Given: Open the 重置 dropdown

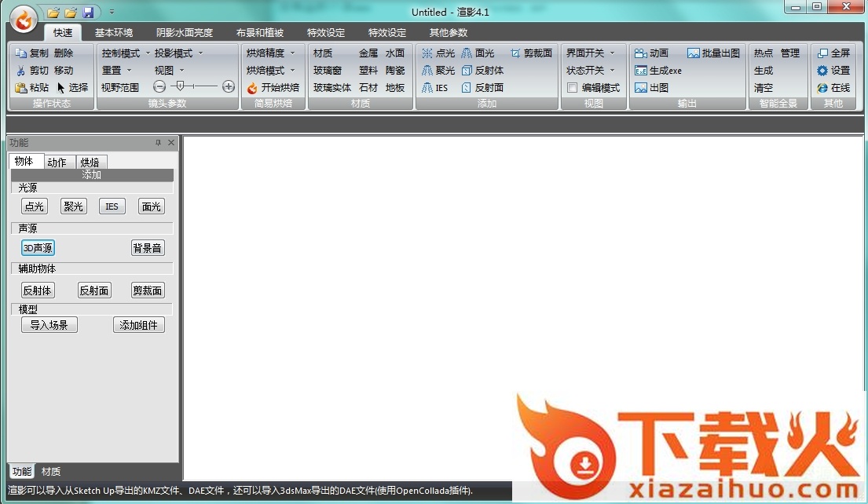Looking at the screenshot, I should [x=117, y=70].
